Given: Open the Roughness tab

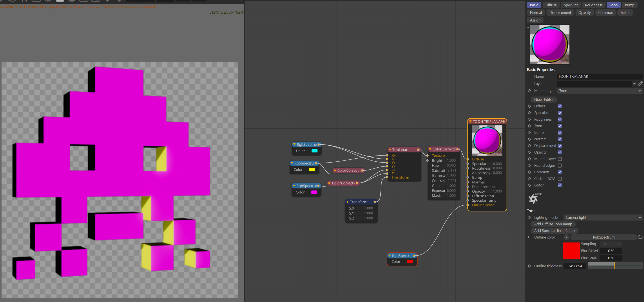Looking at the screenshot, I should coord(593,5).
